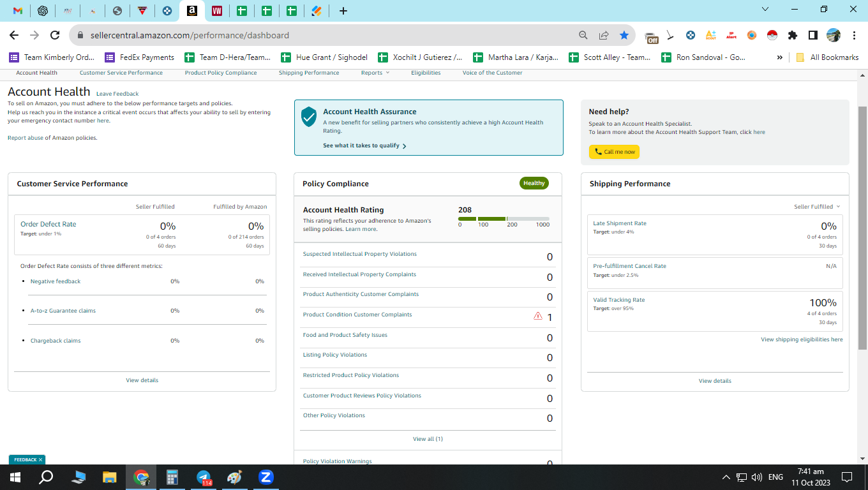Reload the Seller Central page
The width and height of the screenshot is (868, 490).
point(55,35)
